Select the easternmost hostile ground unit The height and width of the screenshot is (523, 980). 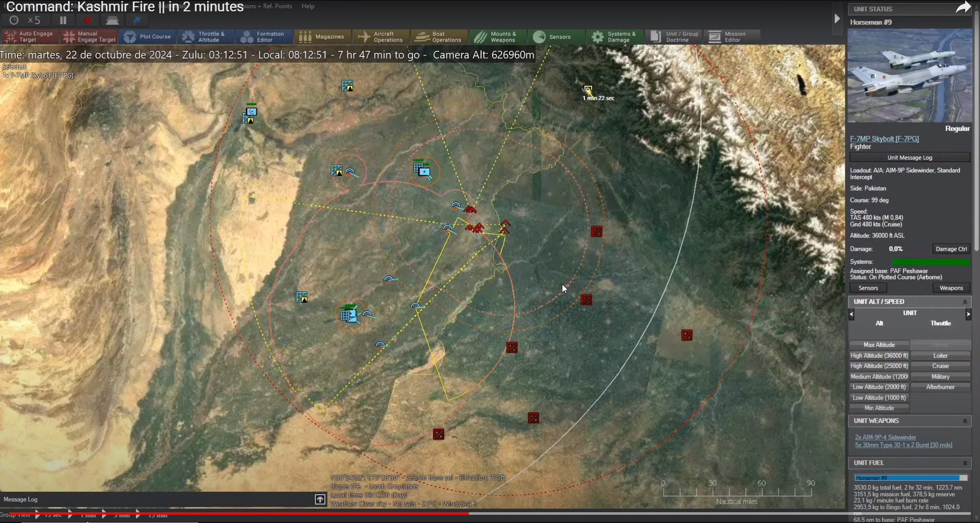point(687,335)
